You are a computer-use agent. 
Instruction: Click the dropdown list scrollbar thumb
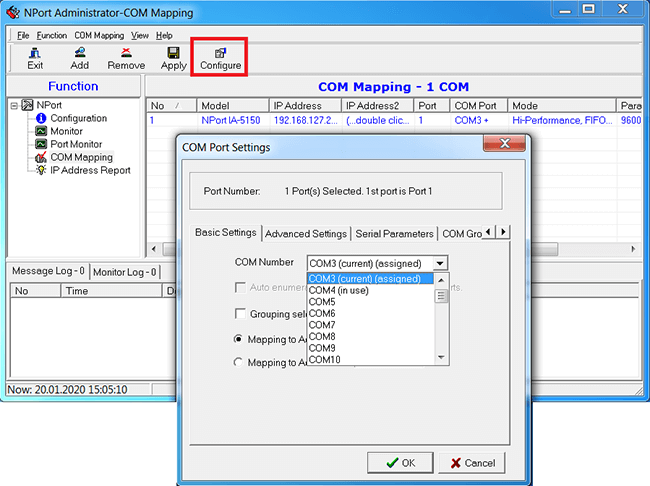[x=441, y=296]
